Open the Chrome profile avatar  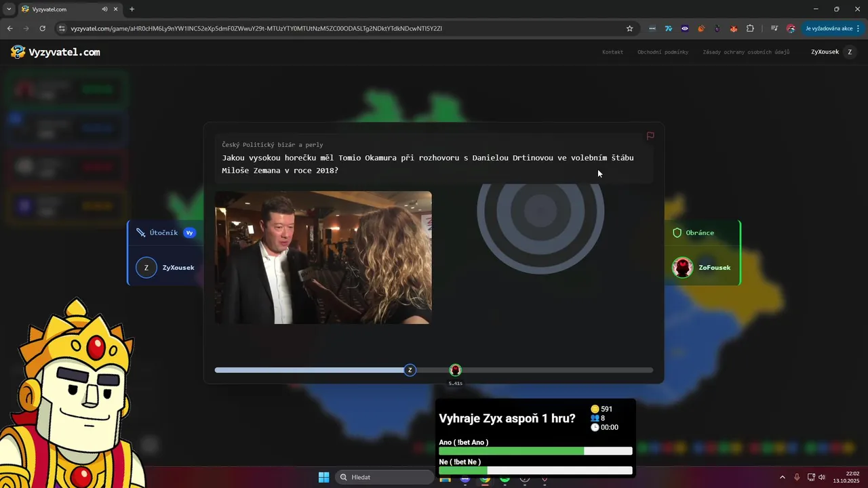coord(791,28)
